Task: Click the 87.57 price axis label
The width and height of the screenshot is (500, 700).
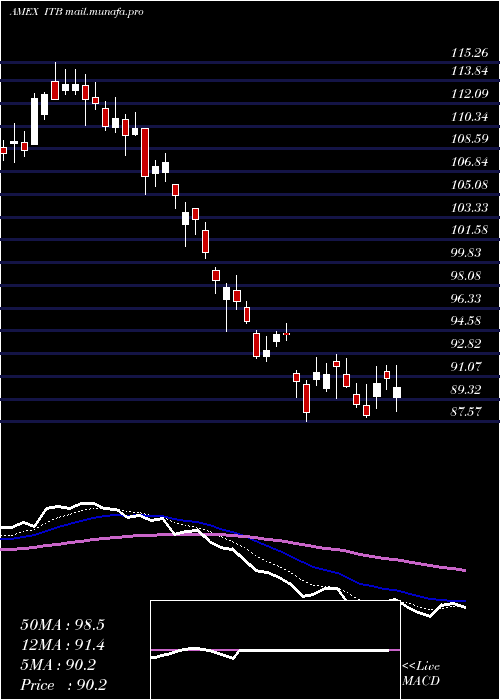Action: (x=466, y=412)
